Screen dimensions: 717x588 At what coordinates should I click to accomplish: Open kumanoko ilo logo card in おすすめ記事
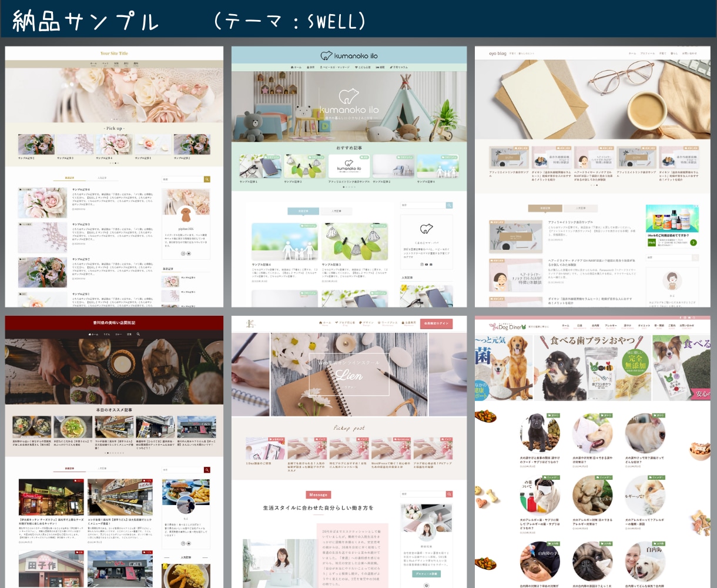(x=349, y=166)
